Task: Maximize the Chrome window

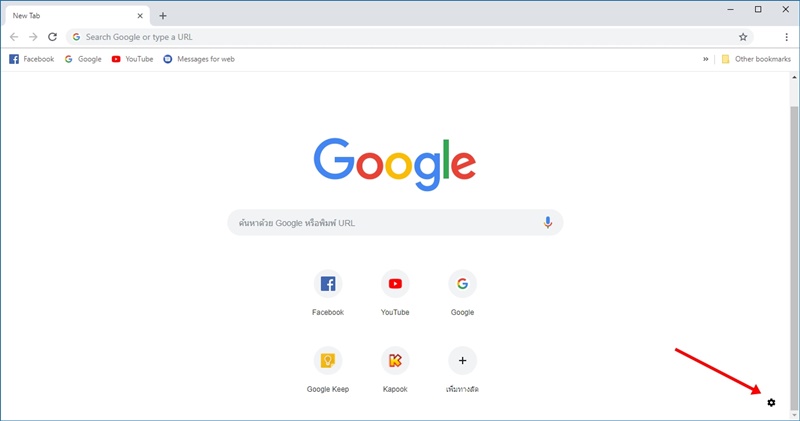Action: click(758, 9)
